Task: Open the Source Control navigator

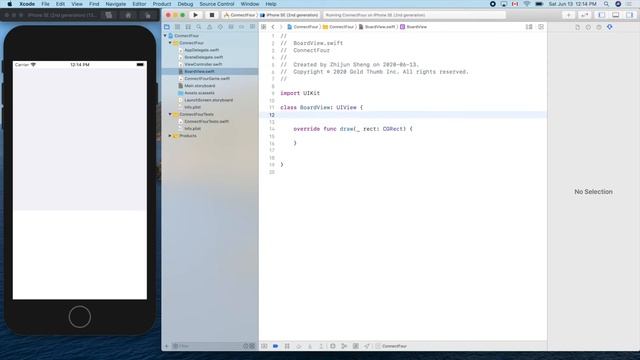Action: 177,27
